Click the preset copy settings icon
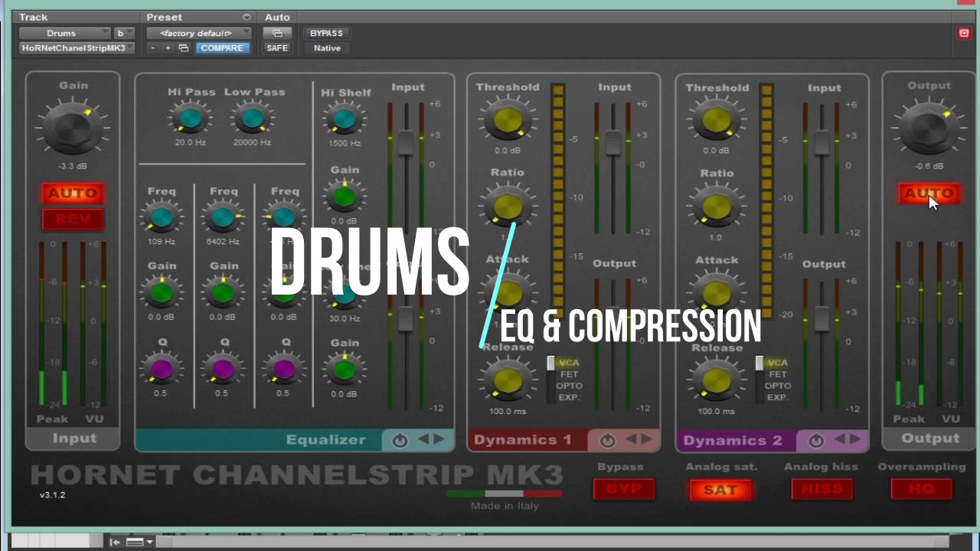The height and width of the screenshot is (551, 980). click(x=184, y=47)
